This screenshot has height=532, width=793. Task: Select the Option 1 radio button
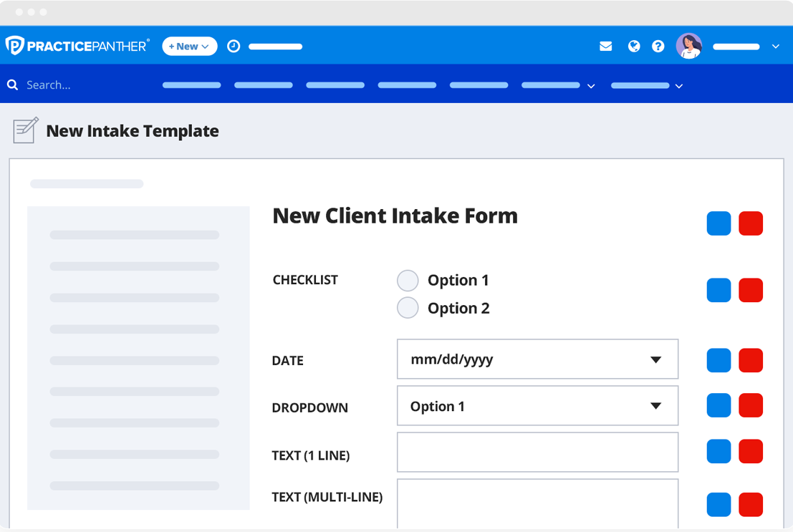coord(408,281)
